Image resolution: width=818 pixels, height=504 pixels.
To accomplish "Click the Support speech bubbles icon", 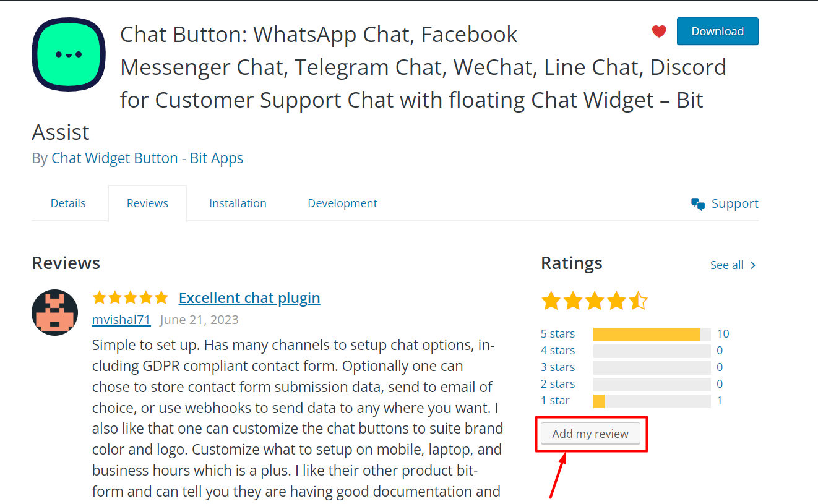I will pos(698,203).
